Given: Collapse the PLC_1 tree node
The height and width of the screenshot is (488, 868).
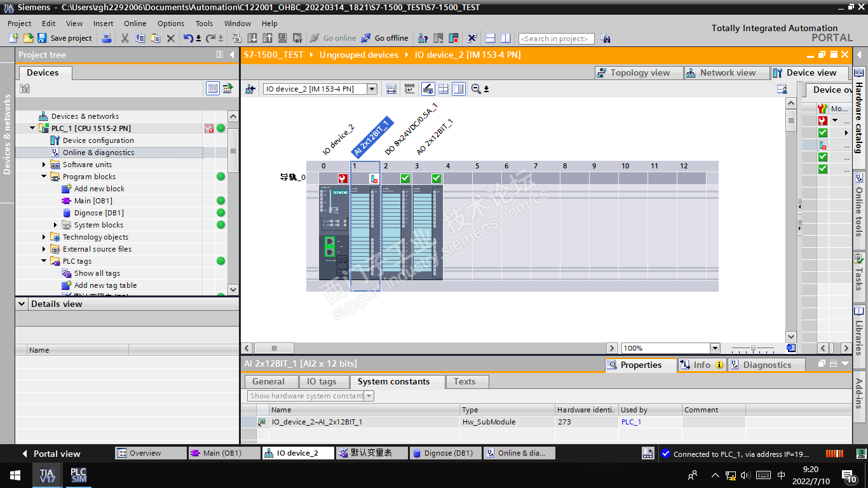Looking at the screenshot, I should pyautogui.click(x=32, y=128).
